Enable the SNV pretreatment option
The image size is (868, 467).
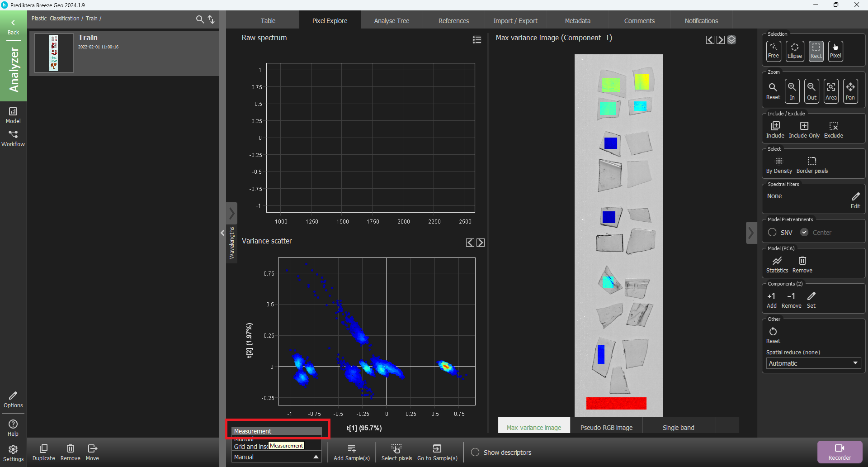(772, 232)
